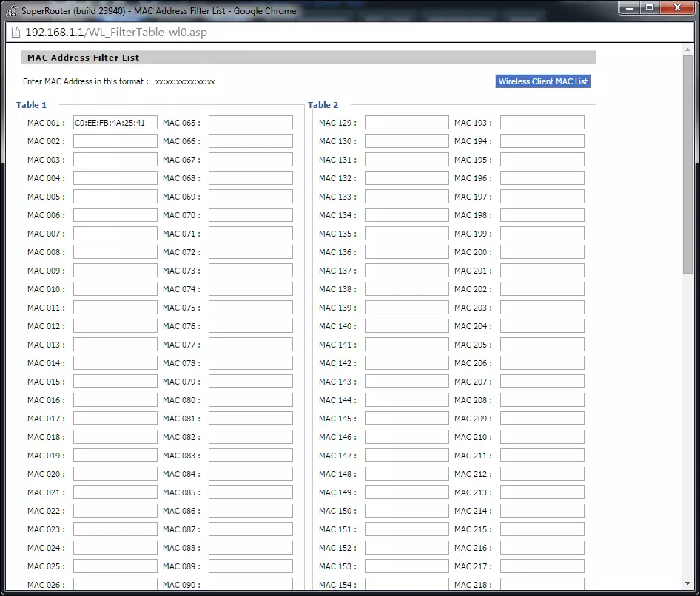Image resolution: width=700 pixels, height=596 pixels.
Task: Click the MAC 145 input field
Action: [406, 418]
